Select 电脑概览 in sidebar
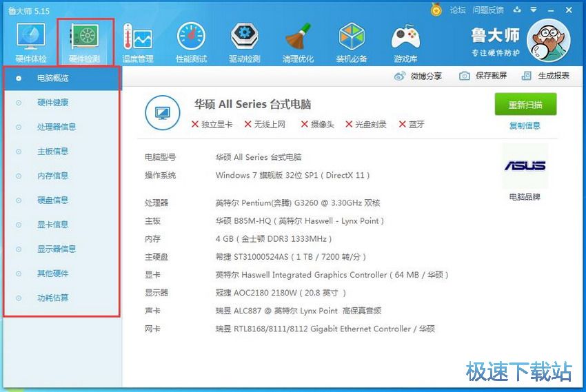 pyautogui.click(x=63, y=78)
